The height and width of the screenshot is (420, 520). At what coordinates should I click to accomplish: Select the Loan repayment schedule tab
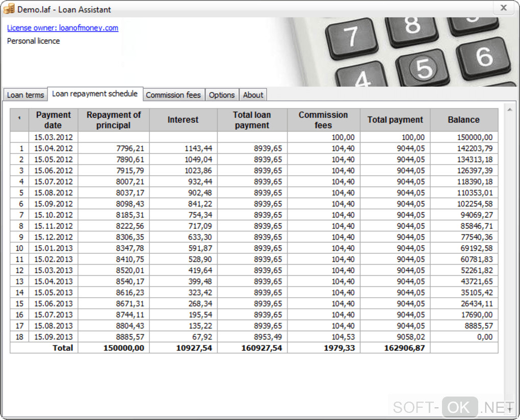pyautogui.click(x=95, y=94)
